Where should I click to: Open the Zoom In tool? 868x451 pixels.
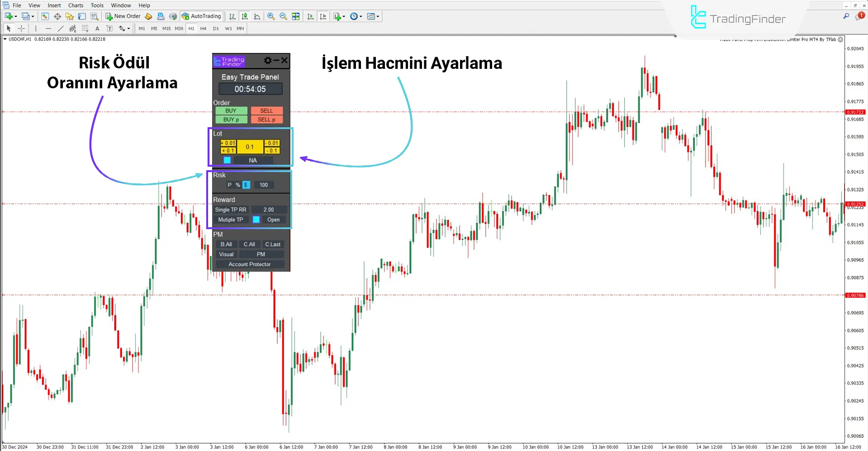(x=271, y=16)
